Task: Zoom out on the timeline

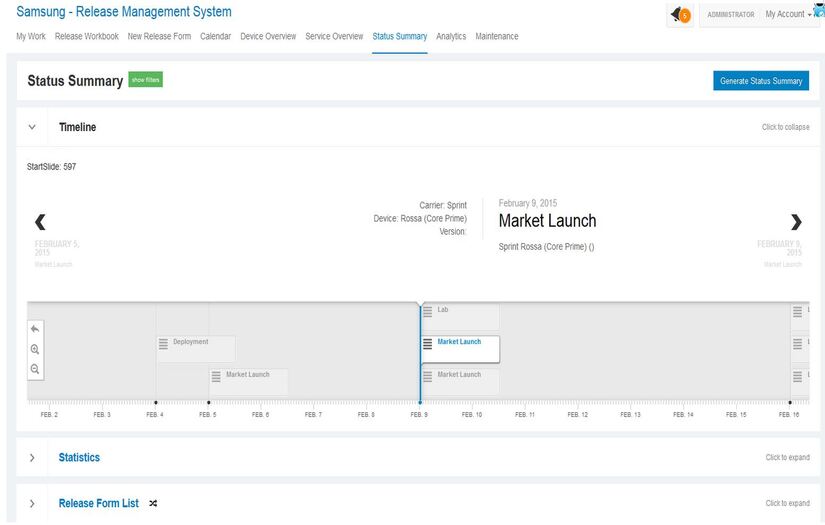Action: click(x=35, y=369)
